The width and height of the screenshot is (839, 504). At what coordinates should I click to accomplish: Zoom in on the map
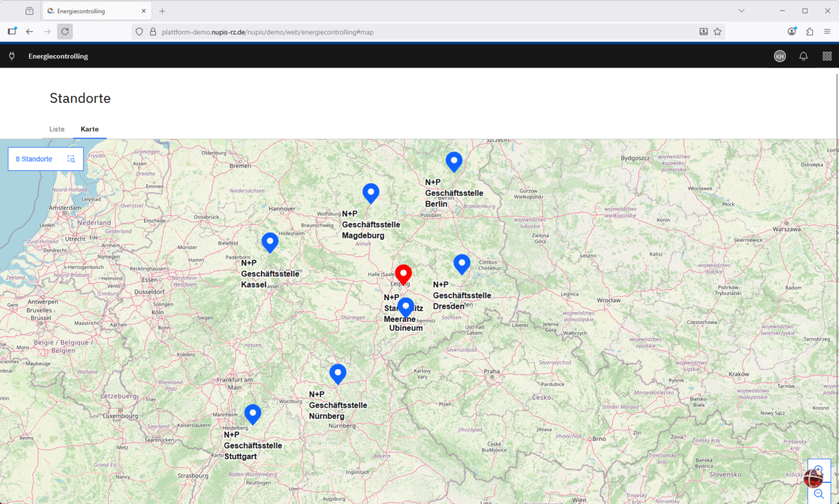(819, 471)
